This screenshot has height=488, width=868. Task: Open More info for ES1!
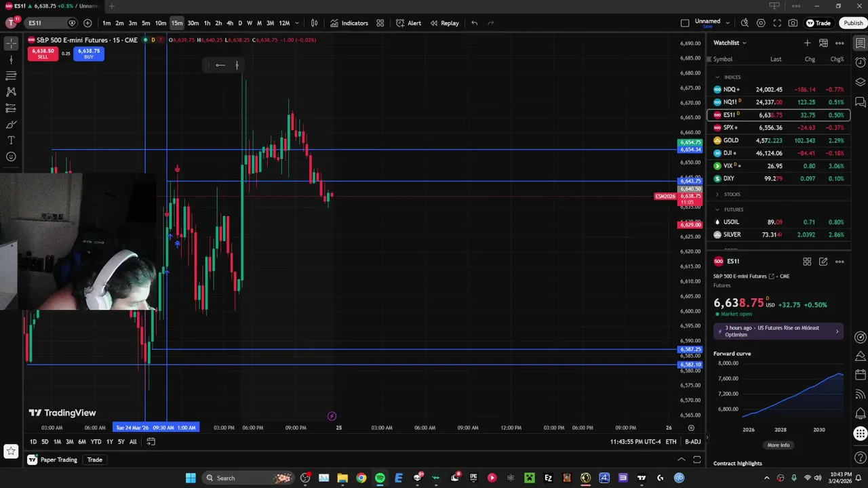(x=778, y=445)
